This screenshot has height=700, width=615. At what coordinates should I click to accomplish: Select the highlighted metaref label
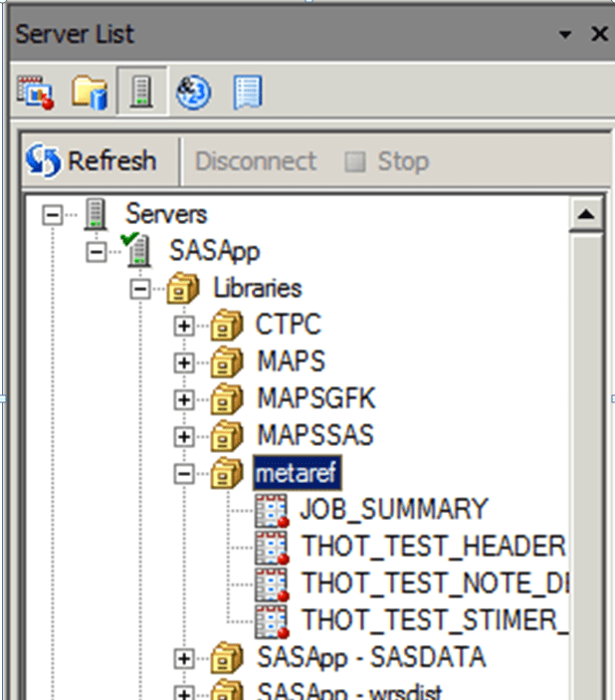pos(298,473)
